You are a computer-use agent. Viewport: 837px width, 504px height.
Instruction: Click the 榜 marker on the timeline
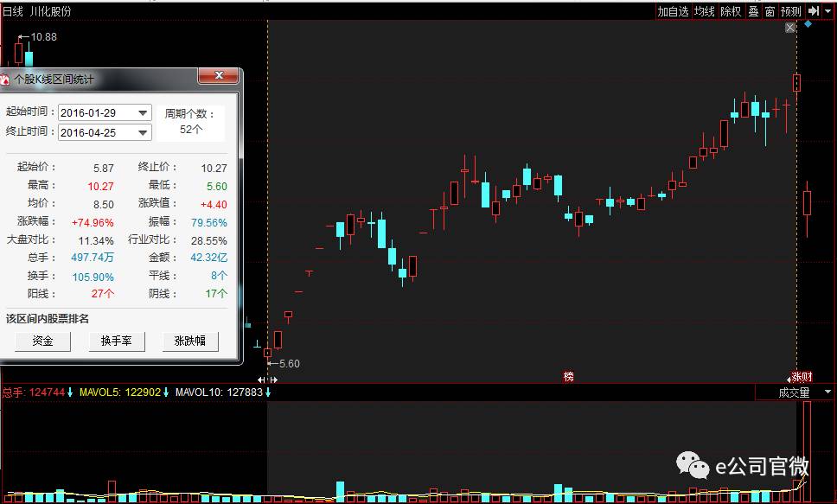tap(569, 377)
